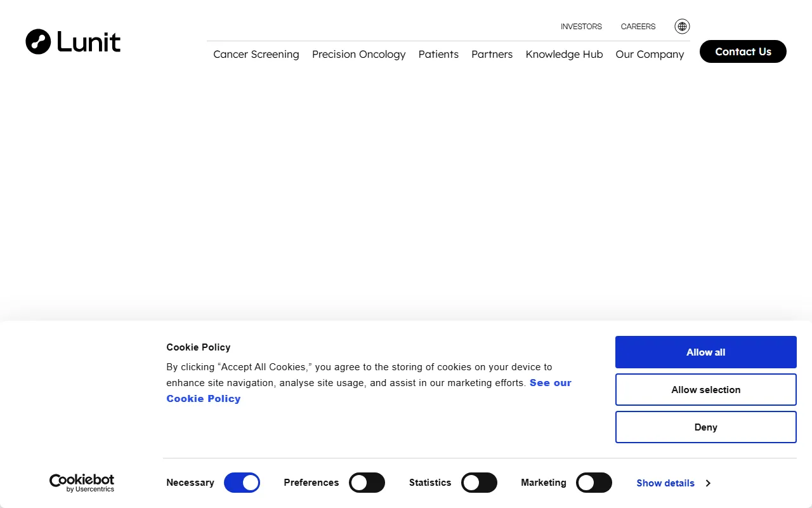This screenshot has width=812, height=508.
Task: Click the Lunit logo
Action: pos(72,41)
